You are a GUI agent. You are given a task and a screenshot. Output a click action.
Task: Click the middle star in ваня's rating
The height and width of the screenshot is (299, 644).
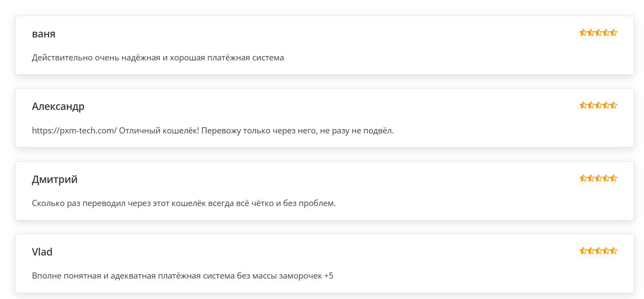pyautogui.click(x=598, y=33)
